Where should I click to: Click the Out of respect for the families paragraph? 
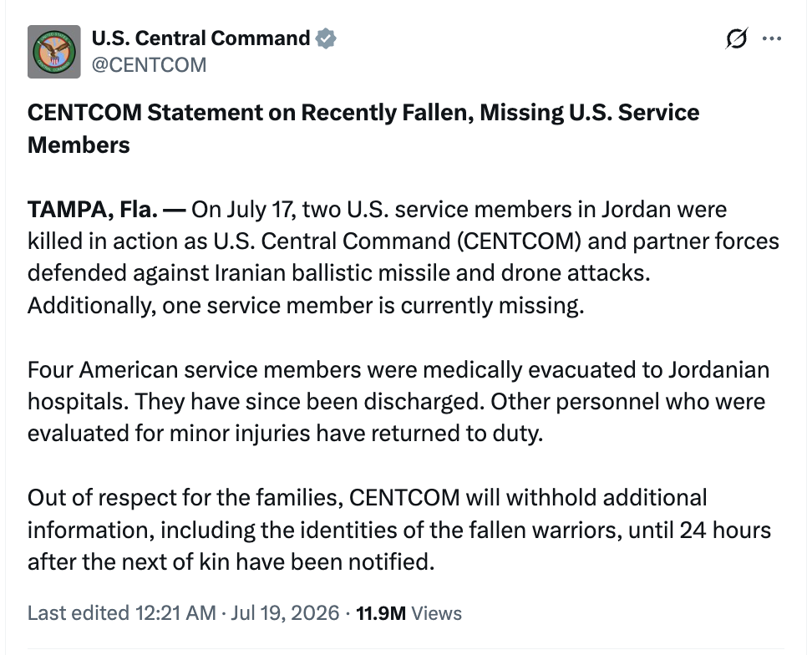(399, 530)
